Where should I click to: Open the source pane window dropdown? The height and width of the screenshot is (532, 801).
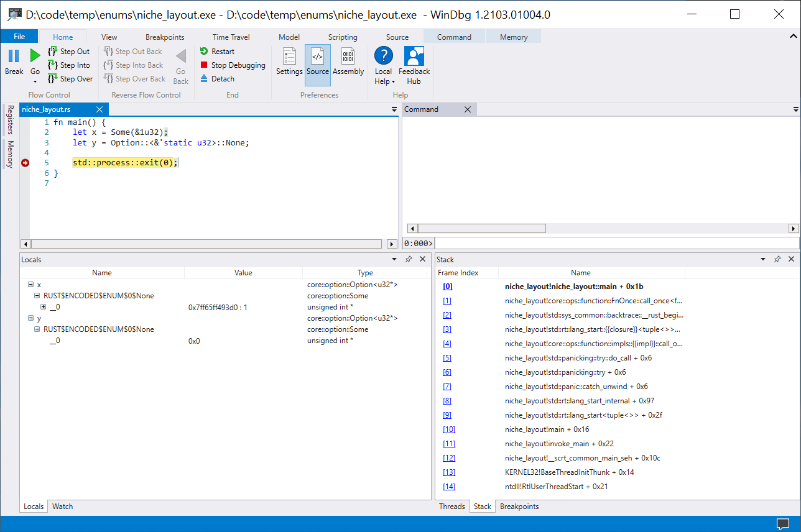click(394, 109)
